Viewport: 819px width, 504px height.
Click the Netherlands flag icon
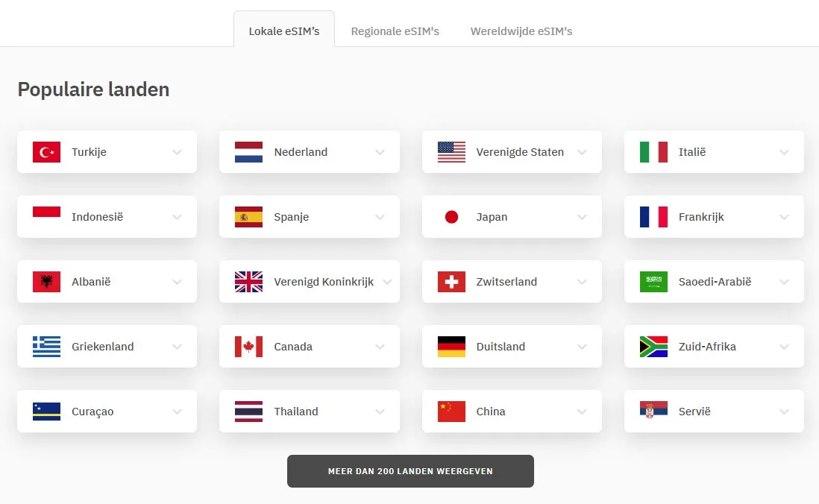click(248, 152)
